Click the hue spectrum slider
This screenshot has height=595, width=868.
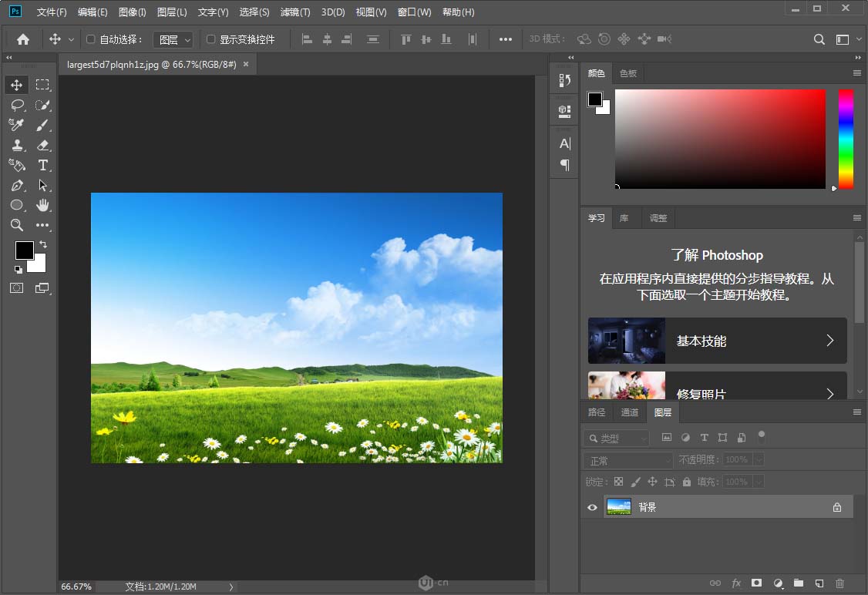pyautogui.click(x=846, y=139)
